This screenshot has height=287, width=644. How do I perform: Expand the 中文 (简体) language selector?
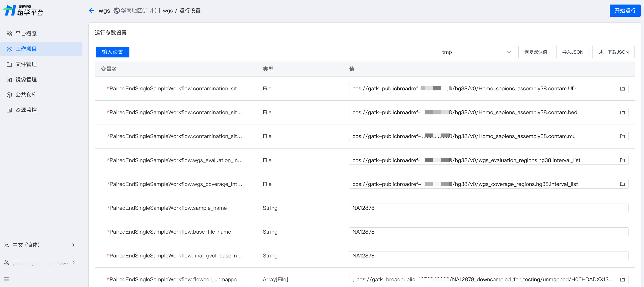coord(73,245)
